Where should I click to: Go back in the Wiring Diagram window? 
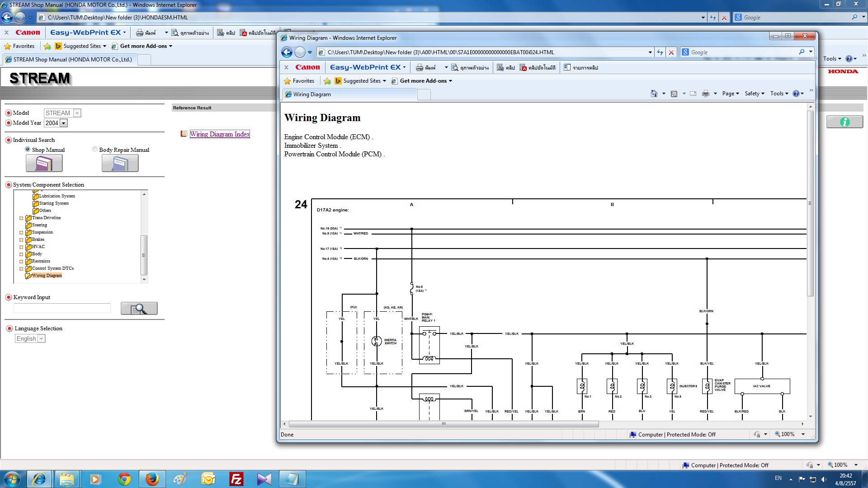287,52
